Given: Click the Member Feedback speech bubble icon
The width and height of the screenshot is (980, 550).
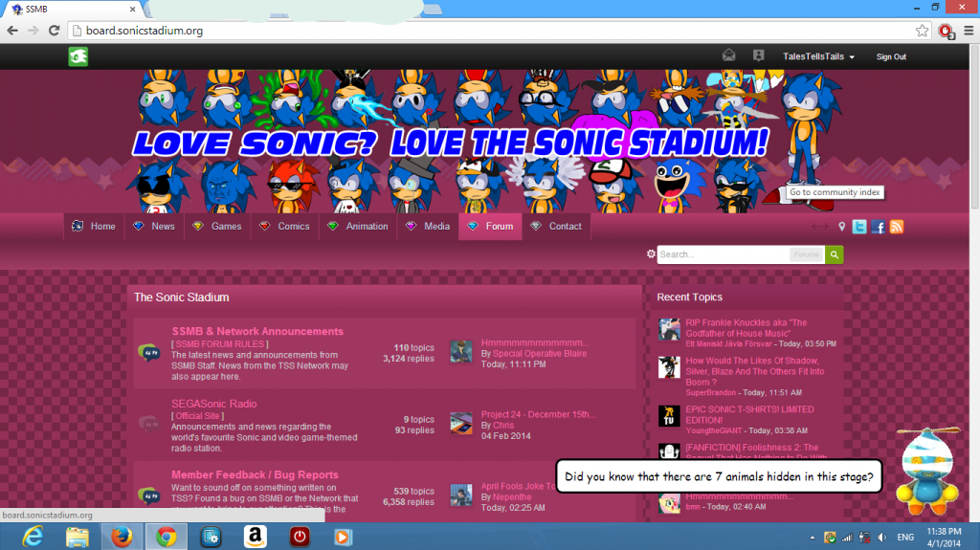Looking at the screenshot, I should (148, 496).
